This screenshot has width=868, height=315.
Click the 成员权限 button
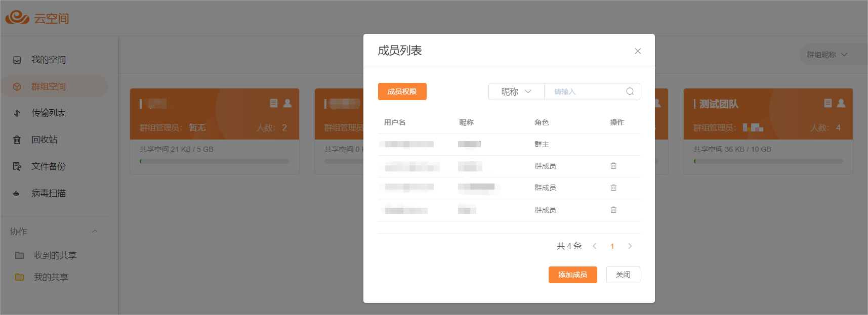[402, 92]
